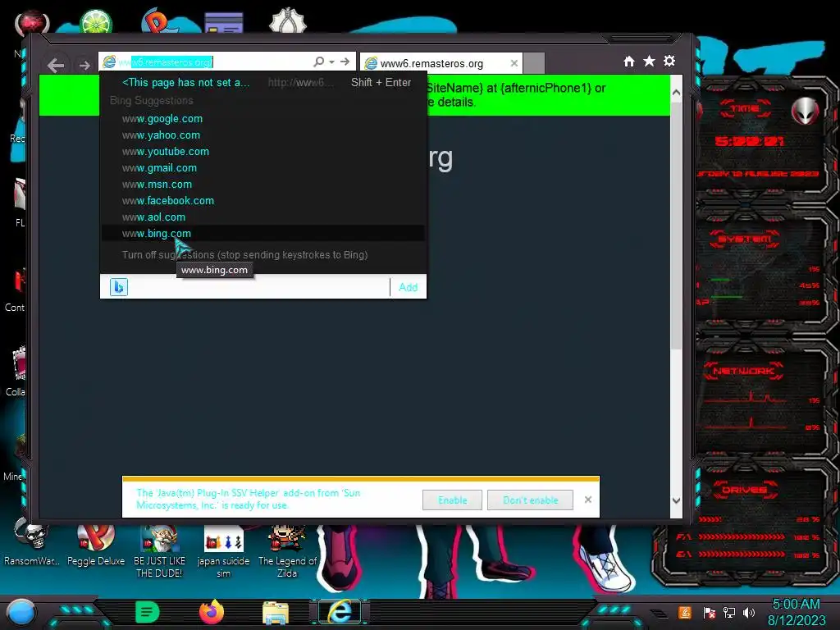
Task: Click the taskbar clock 5:00 AM
Action: 796,605
